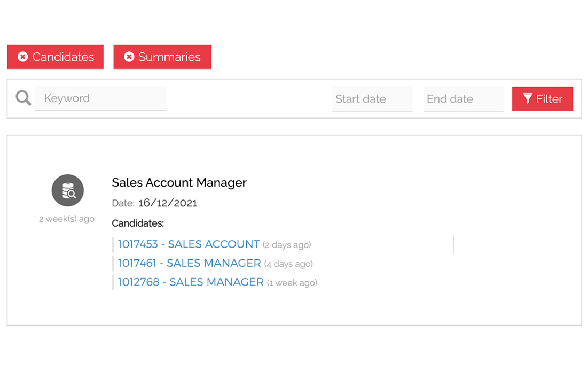588x370 pixels.
Task: Open candidate 1017453 - SALES ACCOUNT
Action: (x=189, y=244)
